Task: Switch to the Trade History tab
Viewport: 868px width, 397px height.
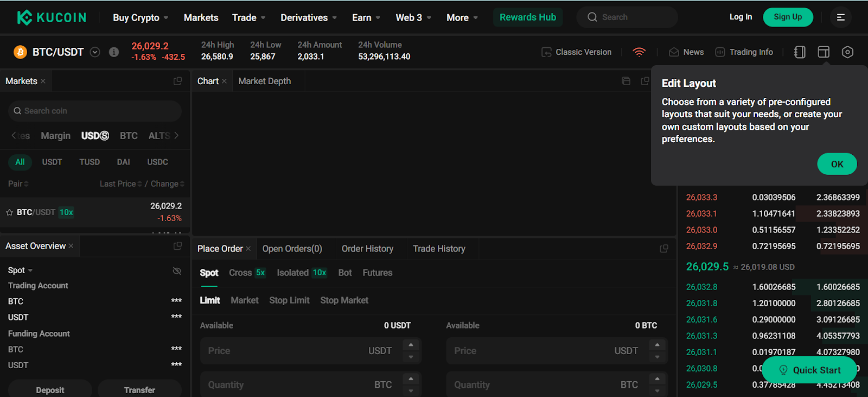Action: (439, 248)
